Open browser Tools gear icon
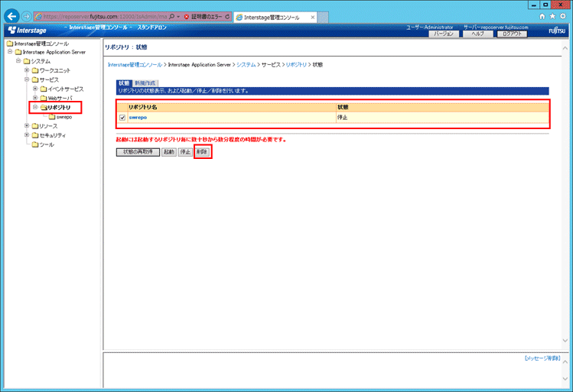 563,16
